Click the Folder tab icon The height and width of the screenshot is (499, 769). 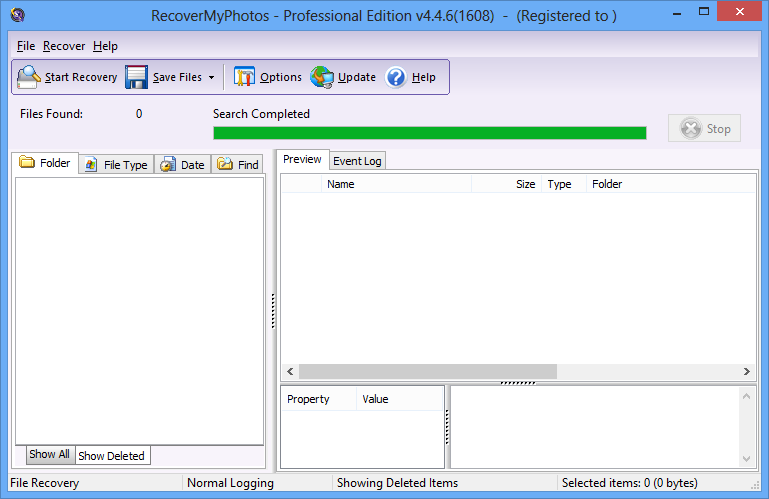(x=26, y=162)
